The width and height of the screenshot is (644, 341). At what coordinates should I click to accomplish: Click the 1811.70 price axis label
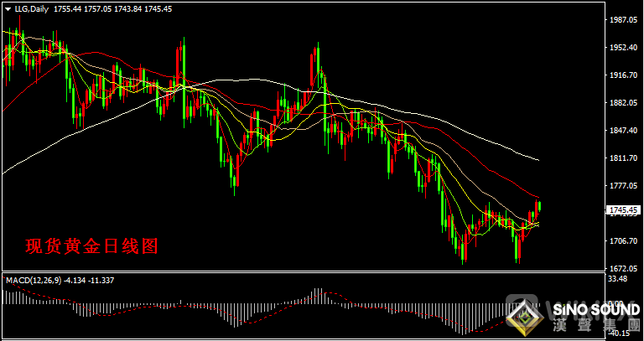point(625,158)
